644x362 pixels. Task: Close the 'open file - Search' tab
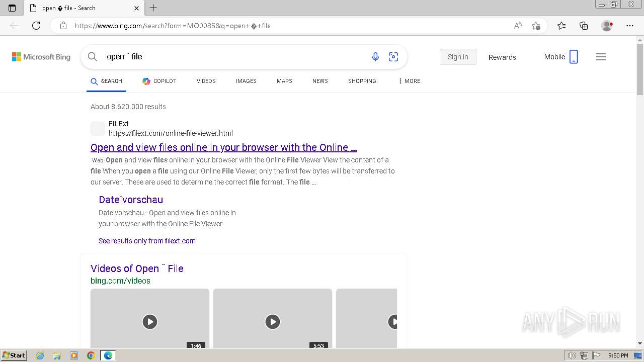136,8
